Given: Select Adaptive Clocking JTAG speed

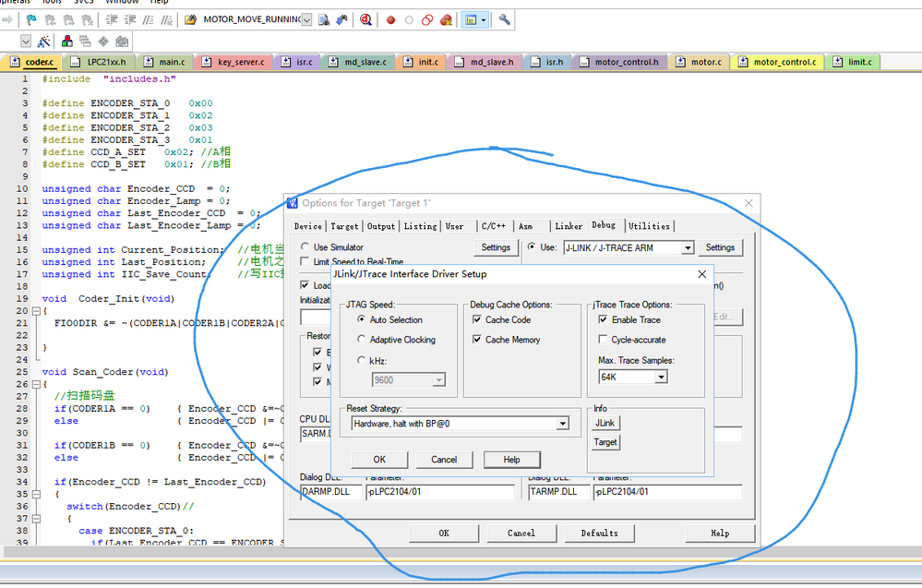Looking at the screenshot, I should pyautogui.click(x=362, y=339).
